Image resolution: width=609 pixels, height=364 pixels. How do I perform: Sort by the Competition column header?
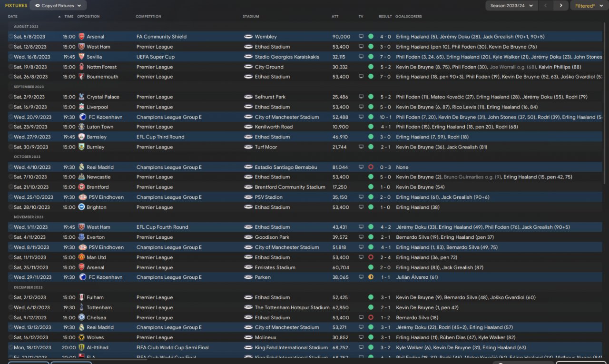point(148,17)
